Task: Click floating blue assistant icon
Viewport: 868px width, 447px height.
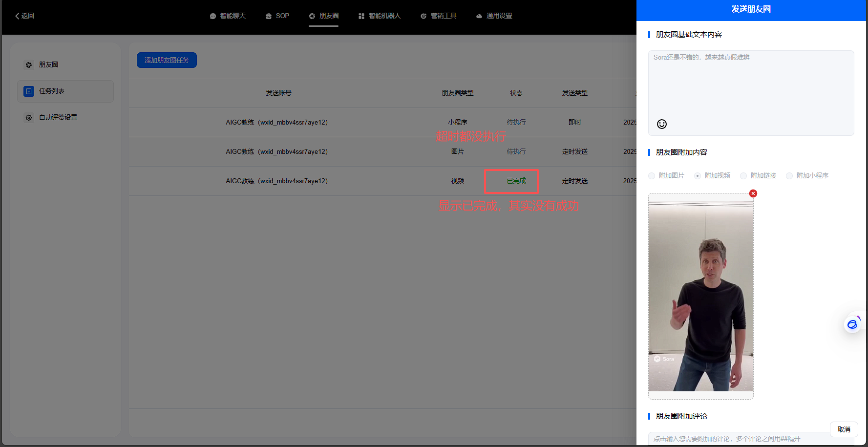Action: pos(852,324)
